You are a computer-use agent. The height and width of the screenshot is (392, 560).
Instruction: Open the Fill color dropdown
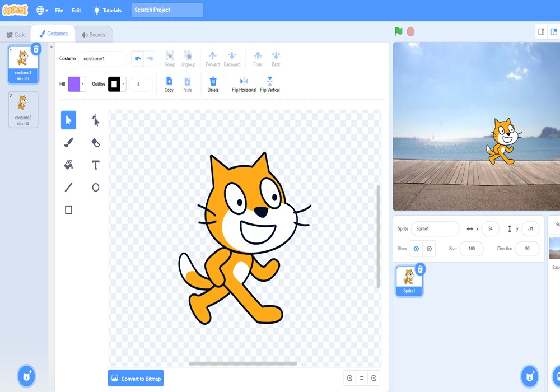click(83, 84)
